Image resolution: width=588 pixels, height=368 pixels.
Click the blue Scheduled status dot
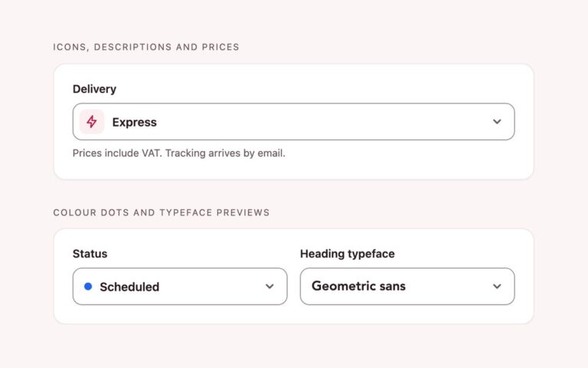[x=88, y=287]
